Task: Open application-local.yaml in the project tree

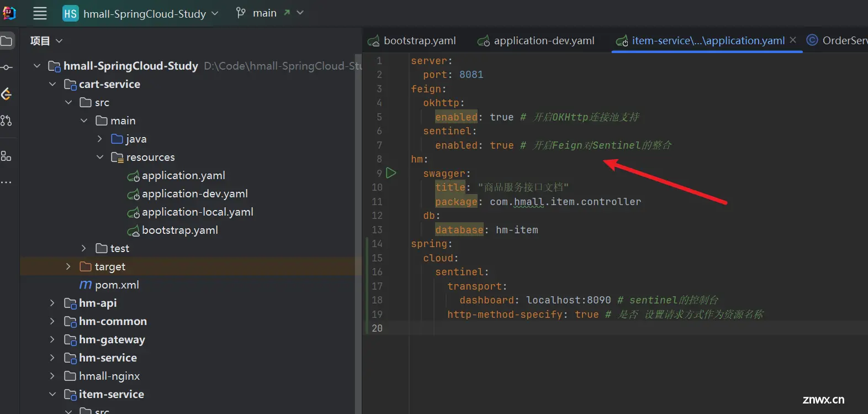Action: pos(197,212)
